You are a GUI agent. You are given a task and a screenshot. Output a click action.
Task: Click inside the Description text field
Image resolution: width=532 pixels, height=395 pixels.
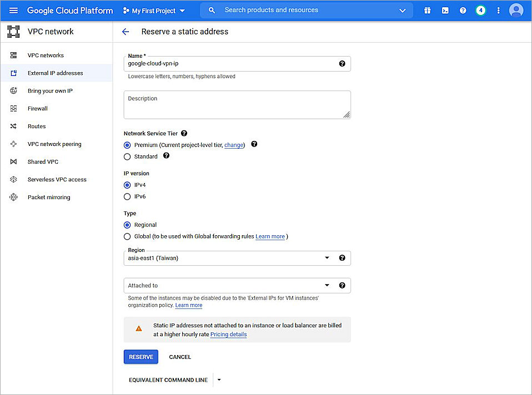tap(237, 104)
